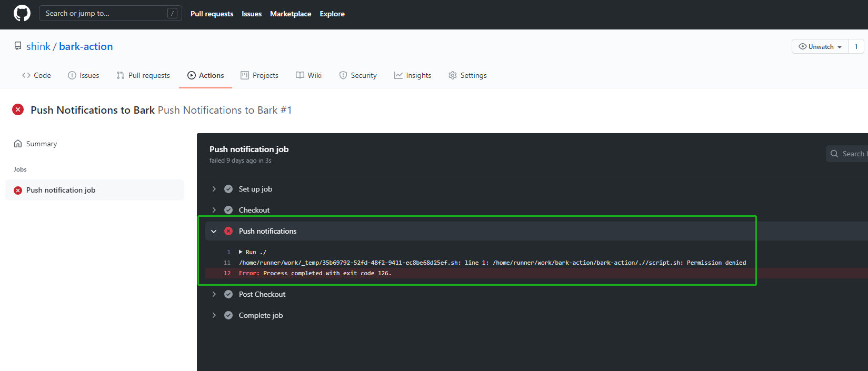Screen dimensions: 868x371
Task: Open the Push Notifications to Bark workflow link
Action: (93, 110)
